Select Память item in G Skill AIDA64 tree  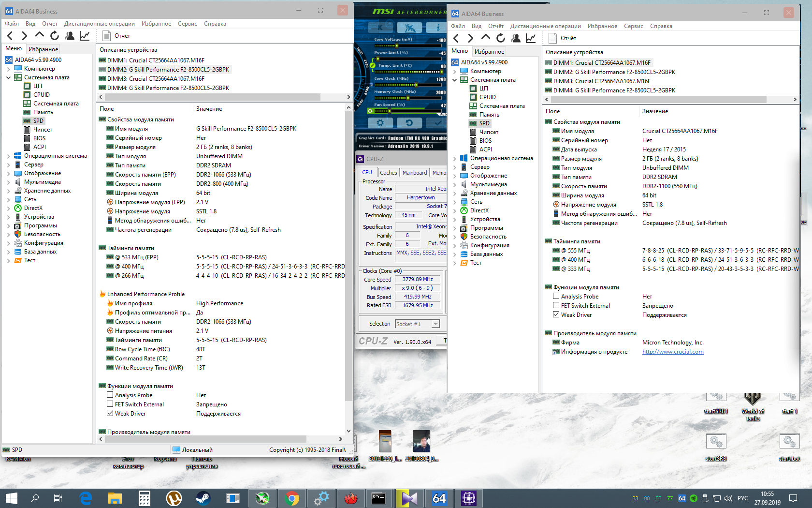pos(38,112)
